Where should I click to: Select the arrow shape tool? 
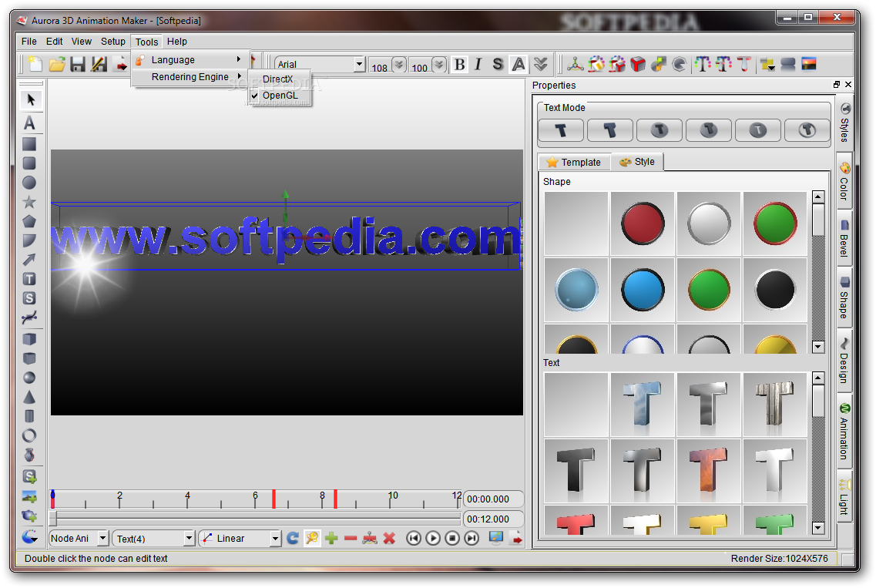(x=29, y=260)
